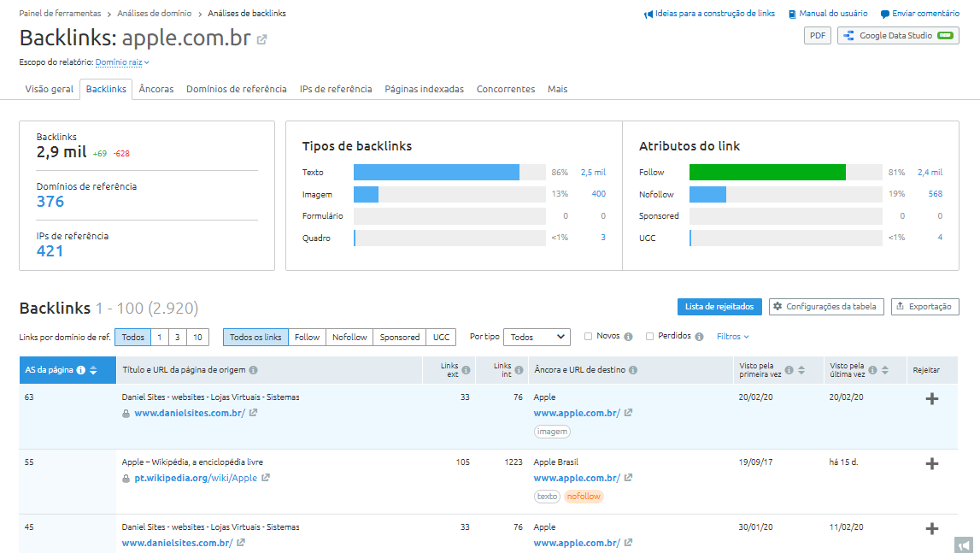Image resolution: width=980 pixels, height=553 pixels.
Task: Click the Nofollow blue attribute bar
Action: [707, 194]
